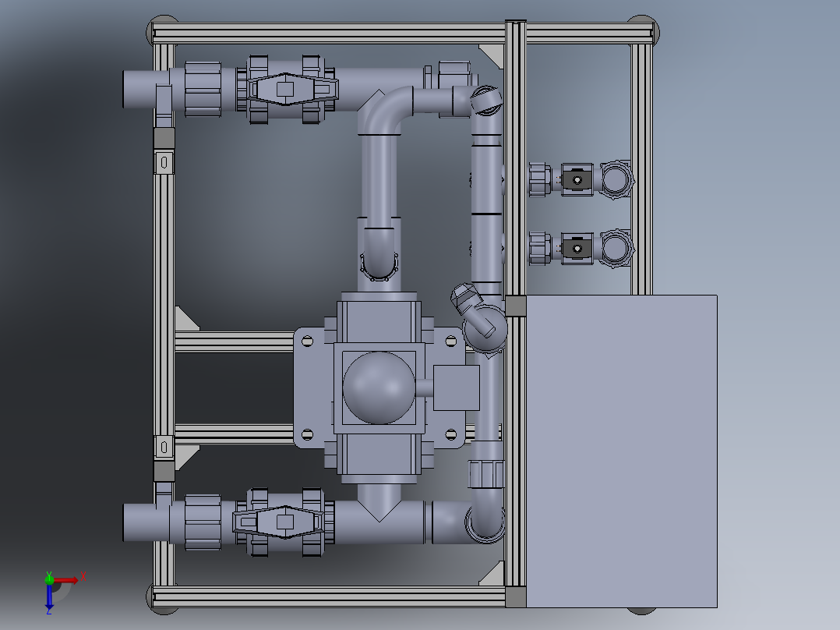The width and height of the screenshot is (840, 630).
Task: Select the bottom horizontal frame extrusion
Action: coord(328,596)
